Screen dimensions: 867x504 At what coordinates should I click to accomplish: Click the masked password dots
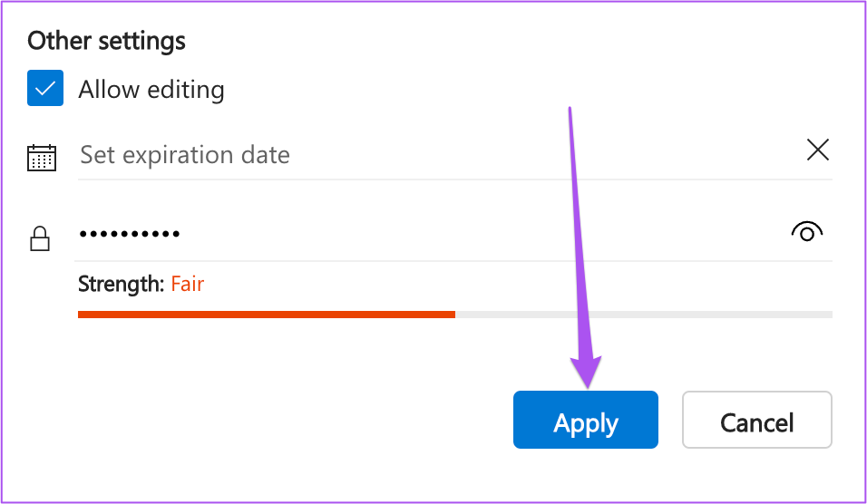130,234
